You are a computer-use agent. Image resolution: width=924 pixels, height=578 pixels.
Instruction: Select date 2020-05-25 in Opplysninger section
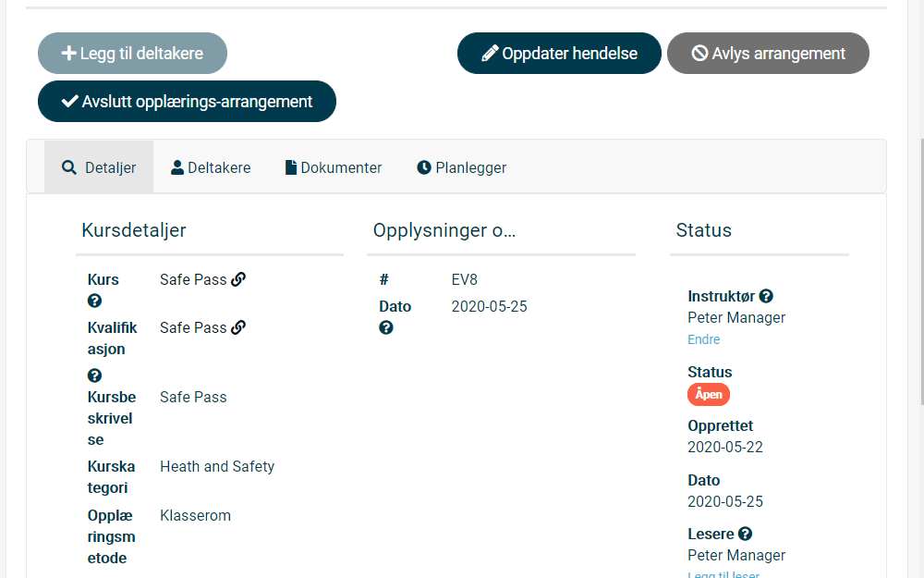click(489, 307)
